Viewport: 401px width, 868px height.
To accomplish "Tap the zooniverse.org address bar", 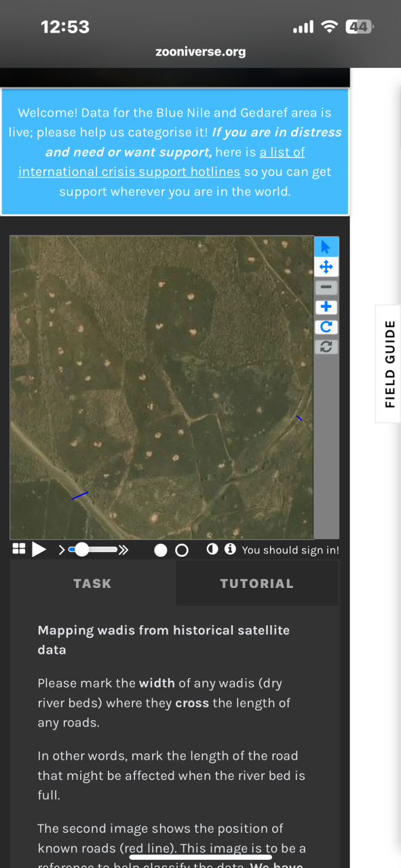I will (x=200, y=52).
